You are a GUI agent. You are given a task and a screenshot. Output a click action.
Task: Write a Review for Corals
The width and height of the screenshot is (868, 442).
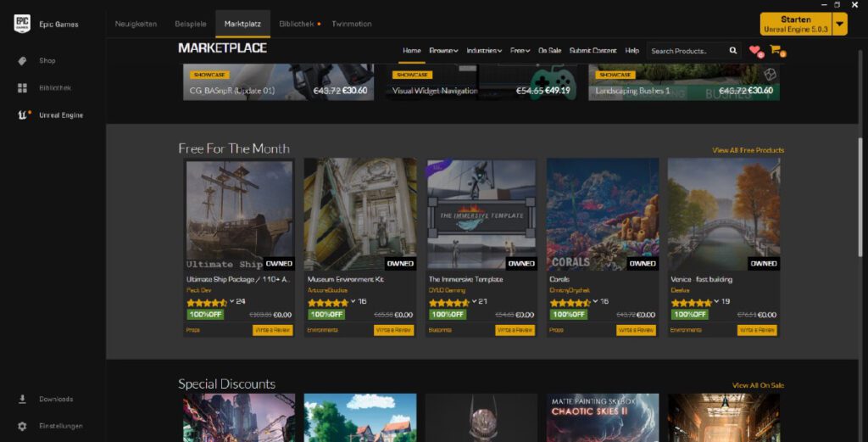tap(636, 330)
